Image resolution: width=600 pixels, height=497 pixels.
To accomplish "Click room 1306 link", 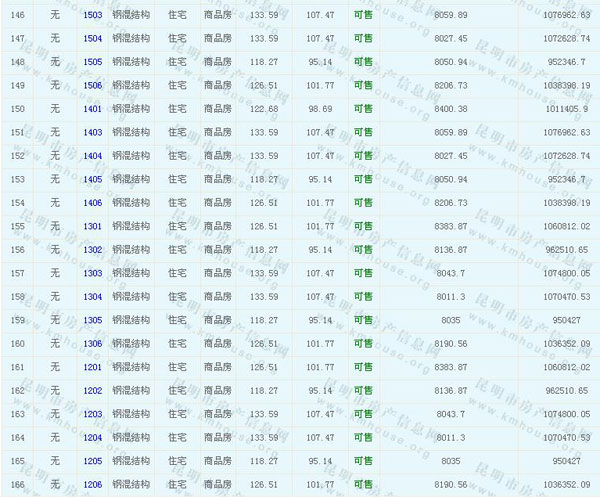I will 92,344.
